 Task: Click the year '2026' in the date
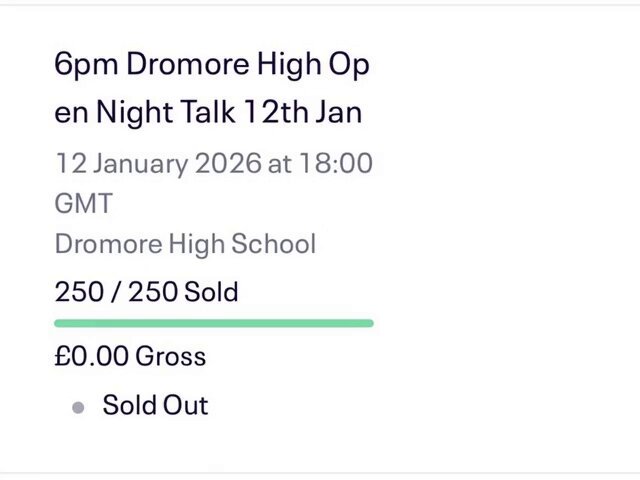(x=228, y=163)
